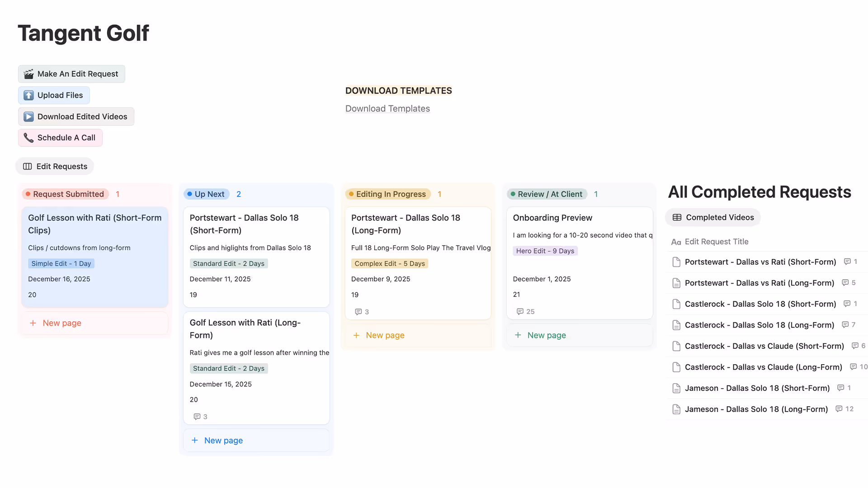Select the upload arrow icon beside Upload Files

point(28,95)
